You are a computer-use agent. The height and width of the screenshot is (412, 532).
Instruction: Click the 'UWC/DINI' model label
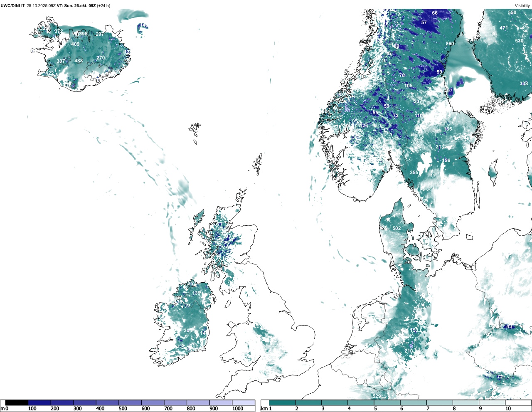10,5
